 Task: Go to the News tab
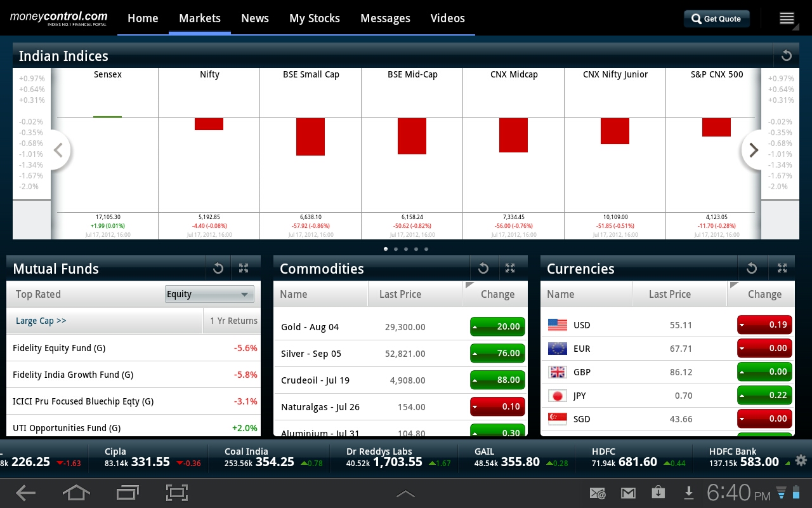pyautogui.click(x=255, y=18)
